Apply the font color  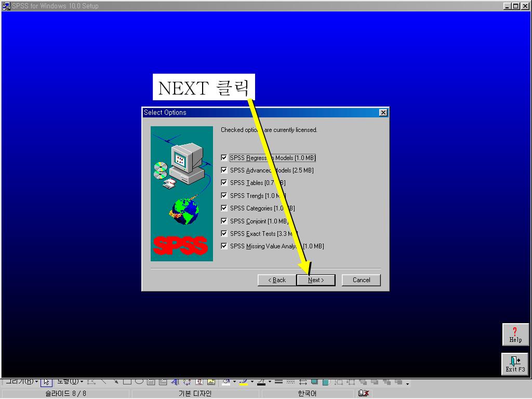pos(261,382)
